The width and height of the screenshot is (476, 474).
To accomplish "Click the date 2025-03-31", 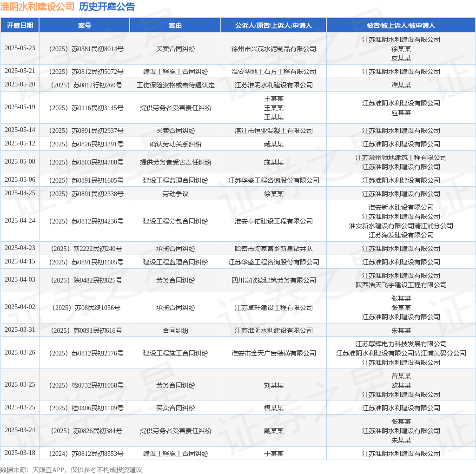I will click(x=20, y=329).
